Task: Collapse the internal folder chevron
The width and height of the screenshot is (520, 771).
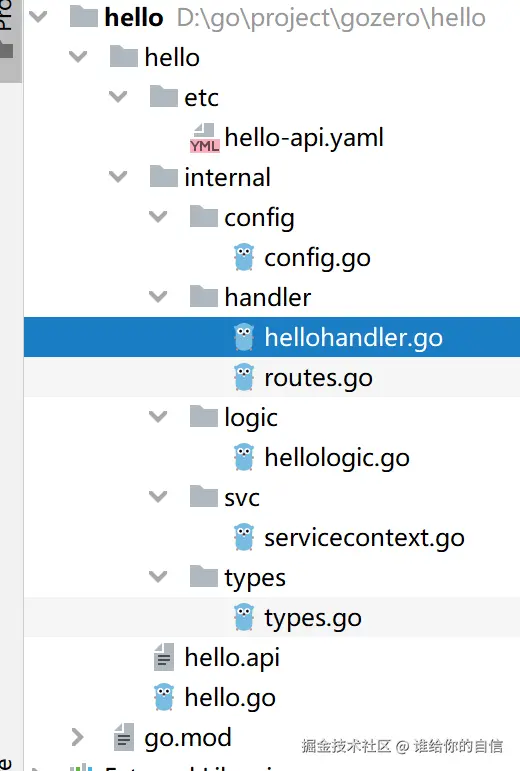Action: click(x=118, y=177)
